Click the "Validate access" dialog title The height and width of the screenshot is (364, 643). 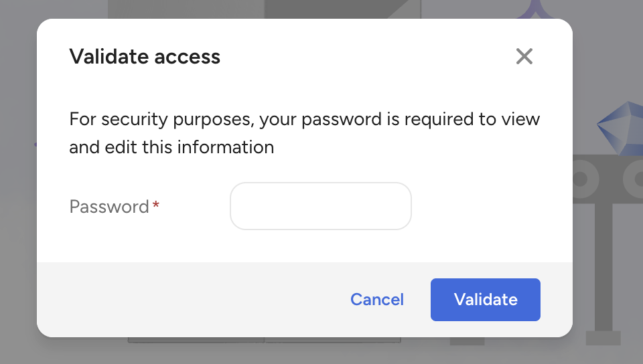point(145,57)
